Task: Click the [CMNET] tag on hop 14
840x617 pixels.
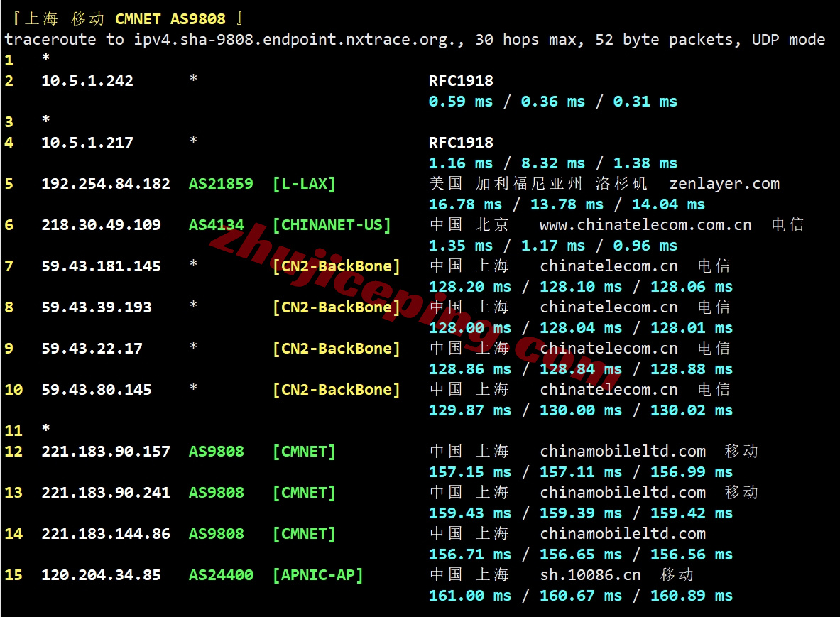Action: point(304,534)
